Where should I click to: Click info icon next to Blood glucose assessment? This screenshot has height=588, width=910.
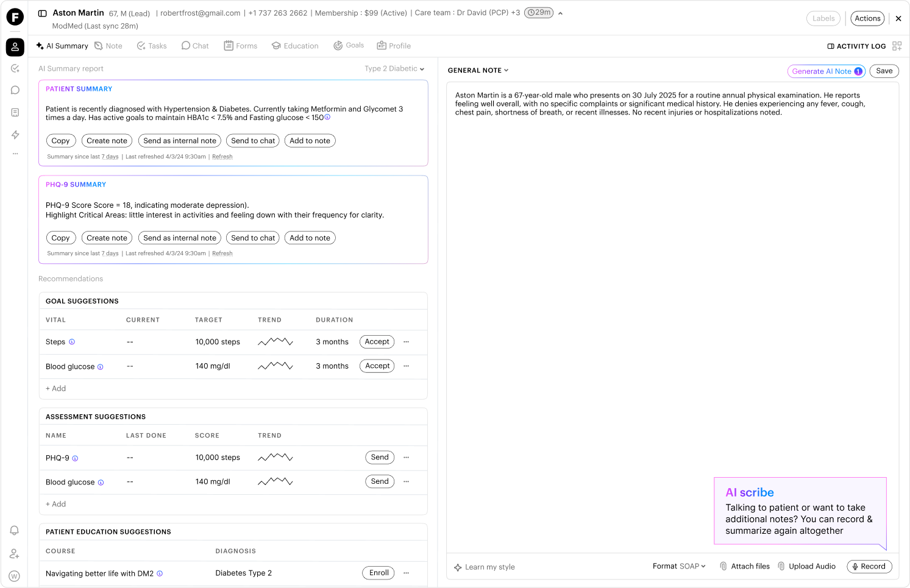(101, 483)
